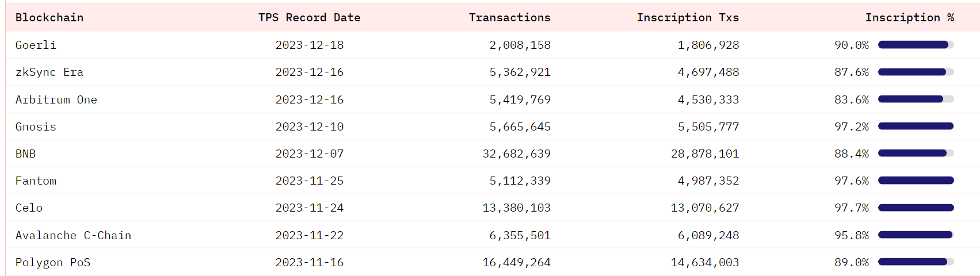Open the Celo blockchain entry
980x276 pixels.
pos(29,208)
